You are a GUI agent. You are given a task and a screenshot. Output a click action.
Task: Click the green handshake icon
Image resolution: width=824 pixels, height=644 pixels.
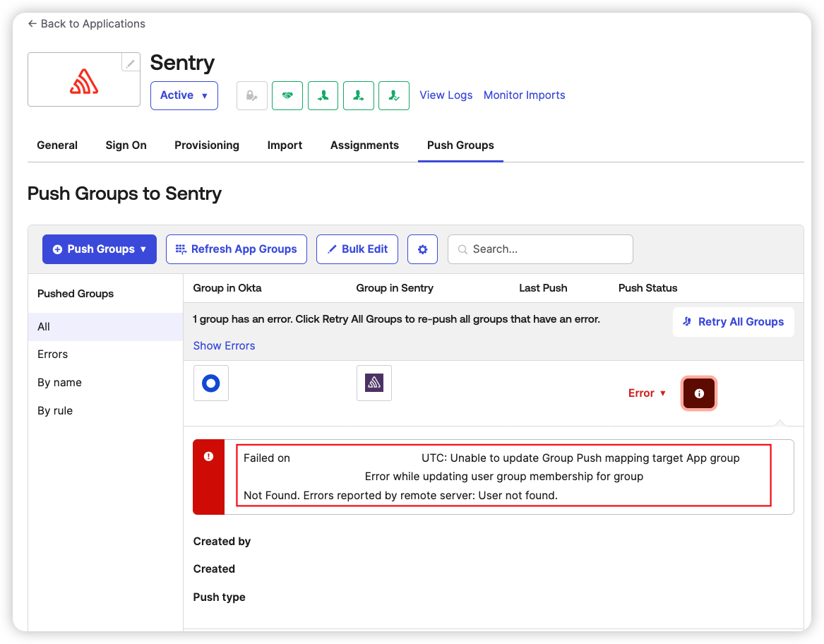coord(287,95)
